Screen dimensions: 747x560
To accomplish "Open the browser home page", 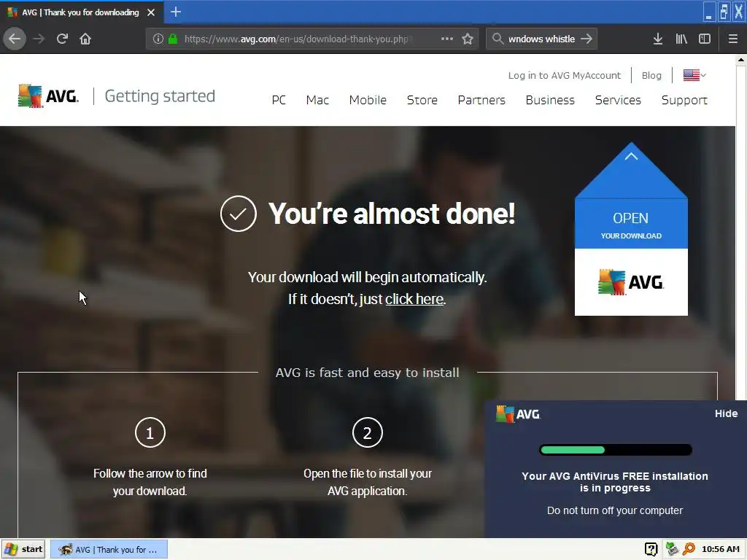I will click(85, 39).
